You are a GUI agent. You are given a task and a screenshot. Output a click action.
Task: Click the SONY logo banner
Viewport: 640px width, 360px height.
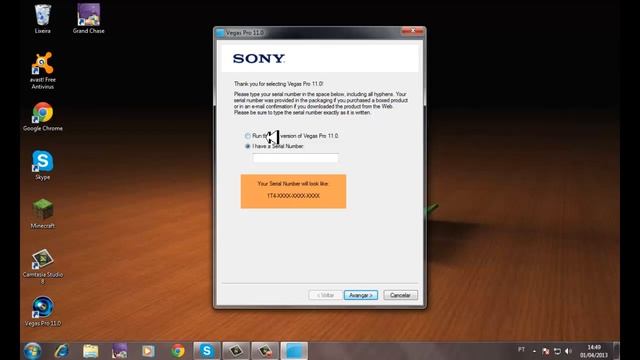click(320, 59)
